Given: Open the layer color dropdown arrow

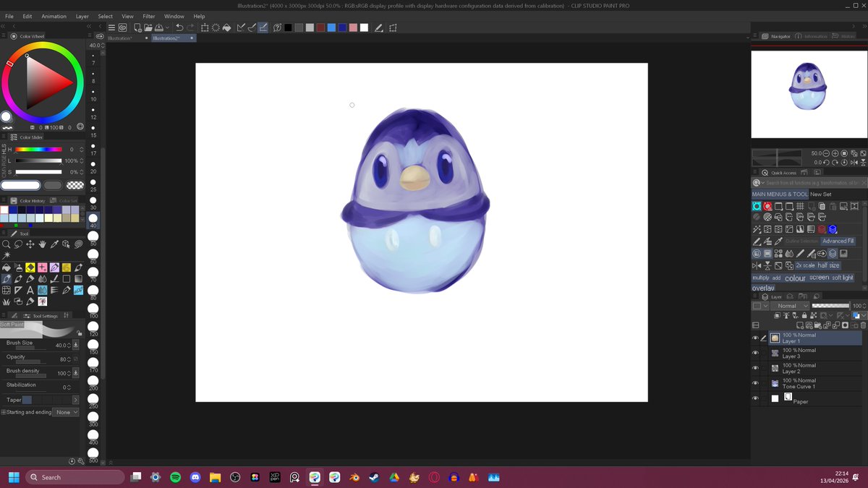Looking at the screenshot, I should pyautogui.click(x=864, y=315).
